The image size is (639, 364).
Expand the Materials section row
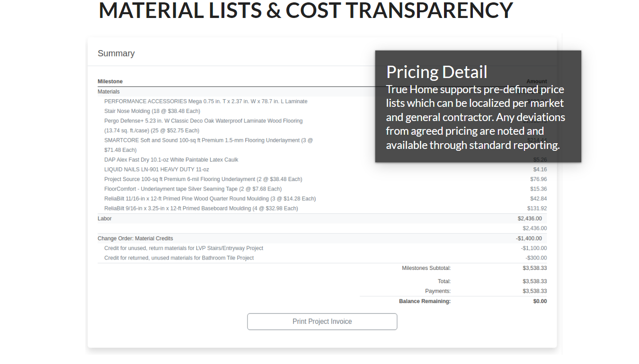[108, 91]
